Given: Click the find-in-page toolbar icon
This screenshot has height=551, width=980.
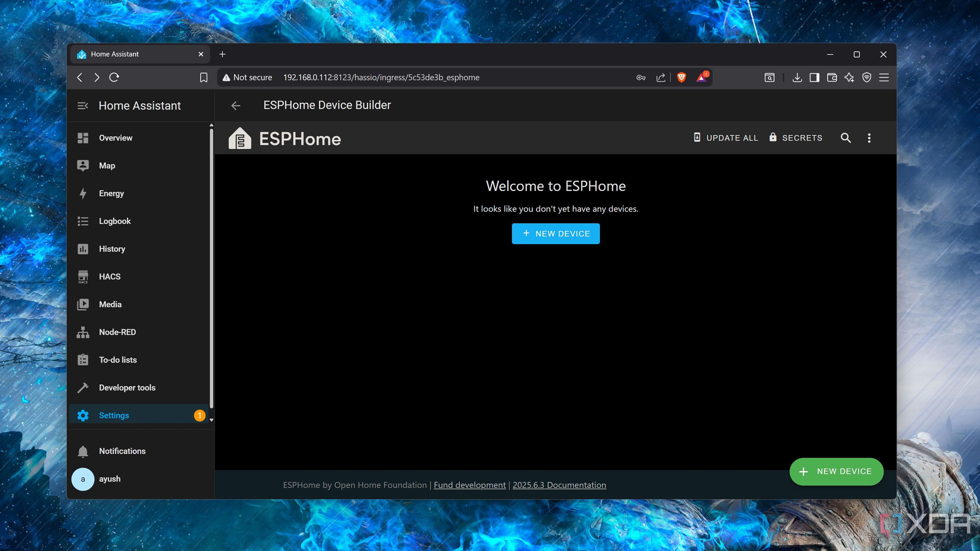Looking at the screenshot, I should [x=769, y=78].
